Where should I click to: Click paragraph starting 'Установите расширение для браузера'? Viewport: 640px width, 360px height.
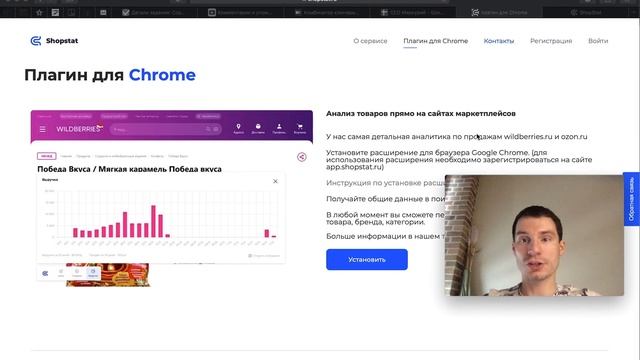pos(459,160)
